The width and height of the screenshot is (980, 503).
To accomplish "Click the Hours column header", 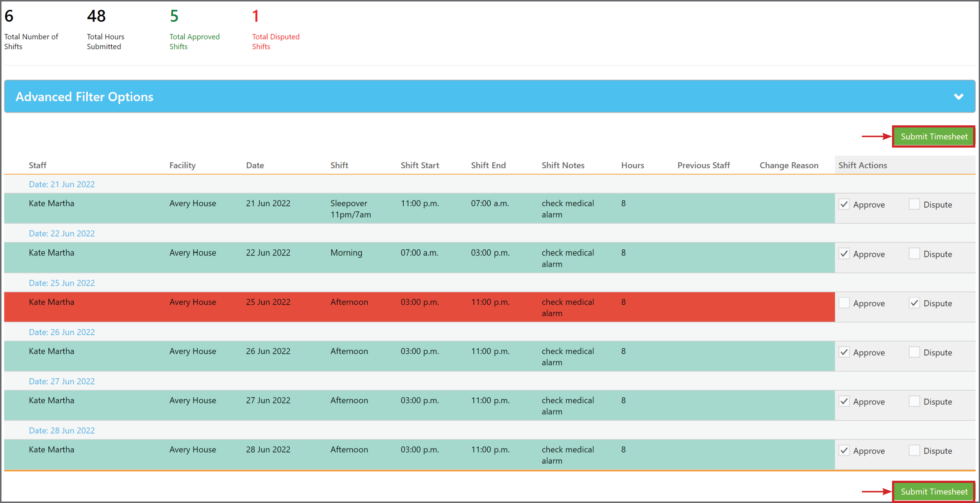I will point(632,165).
